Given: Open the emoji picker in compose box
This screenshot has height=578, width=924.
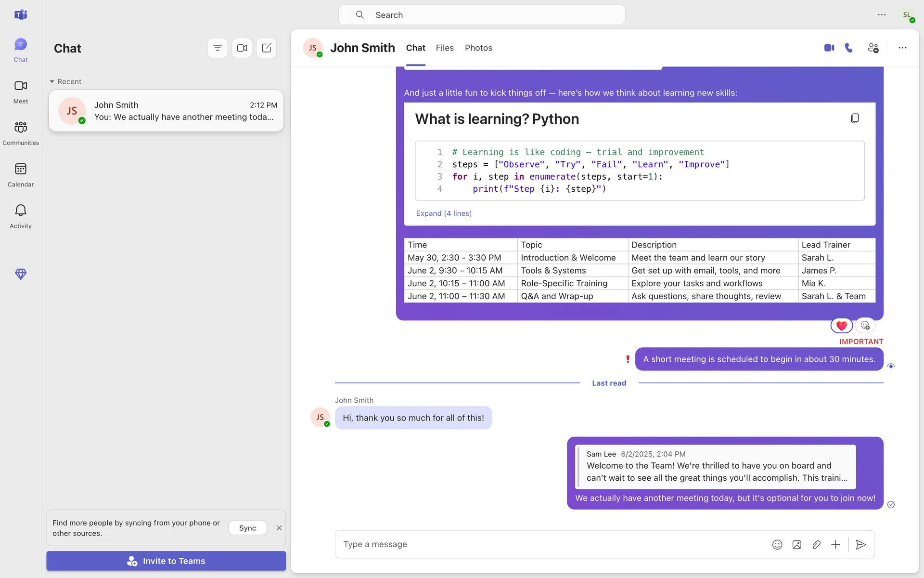Looking at the screenshot, I should (777, 545).
